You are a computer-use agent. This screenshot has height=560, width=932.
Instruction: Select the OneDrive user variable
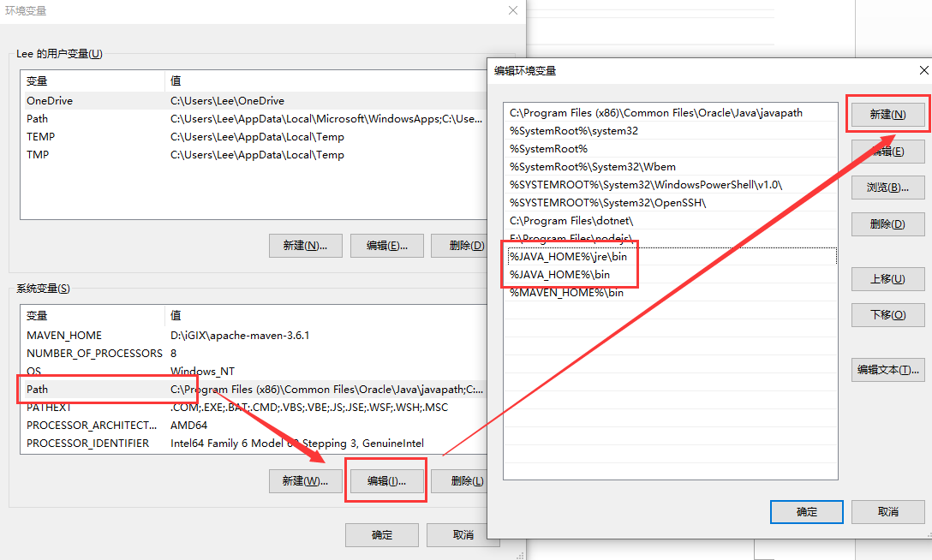[x=93, y=100]
